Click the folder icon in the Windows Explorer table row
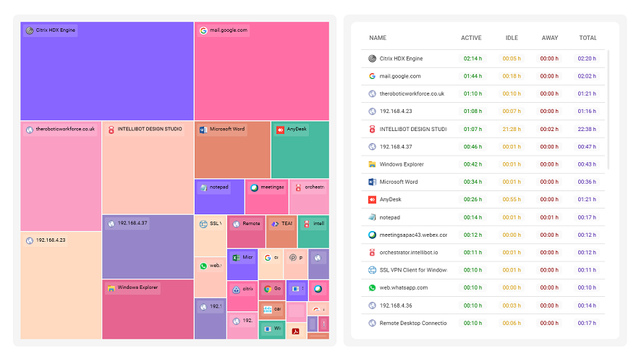This screenshot has height=362, width=644. [x=372, y=164]
